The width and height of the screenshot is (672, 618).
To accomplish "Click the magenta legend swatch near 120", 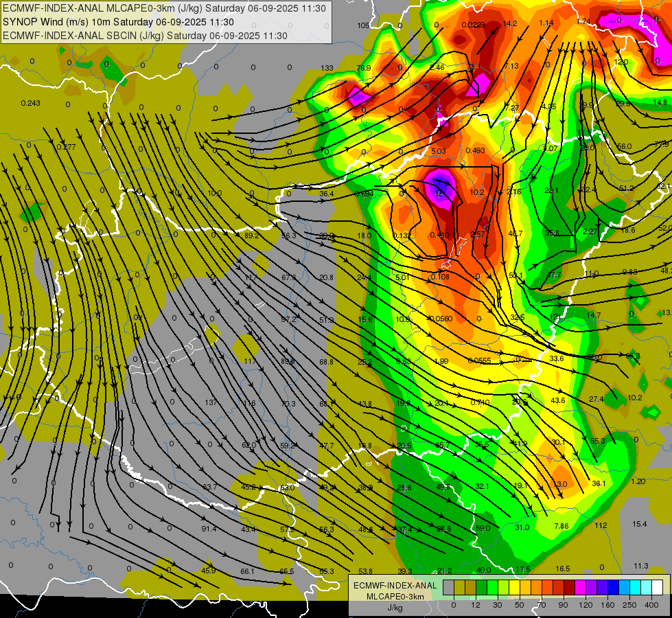I will (580, 588).
